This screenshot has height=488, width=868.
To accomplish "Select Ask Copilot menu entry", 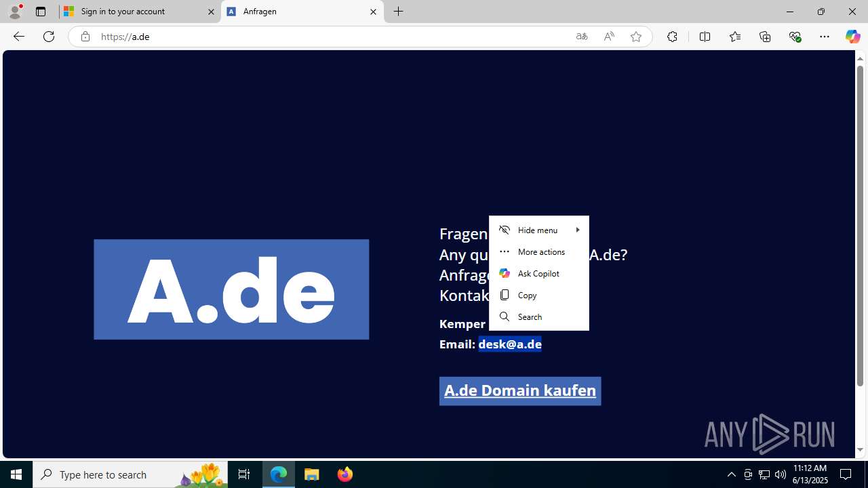I will [539, 273].
